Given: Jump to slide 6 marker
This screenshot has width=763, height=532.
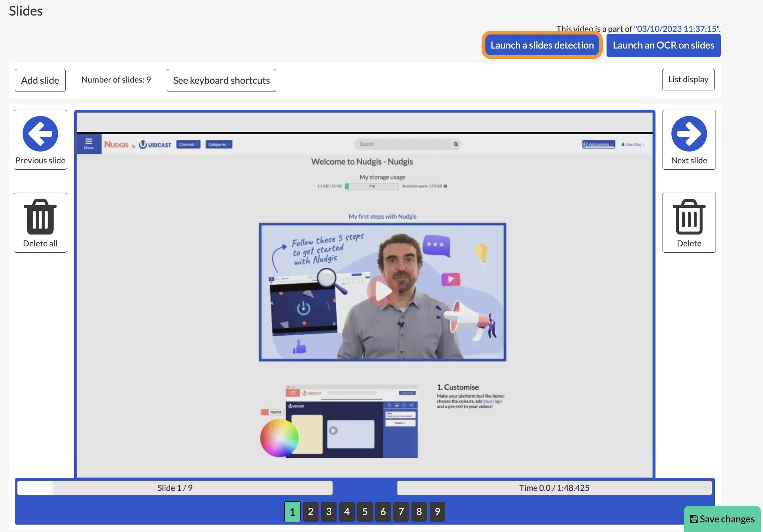Looking at the screenshot, I should (383, 512).
